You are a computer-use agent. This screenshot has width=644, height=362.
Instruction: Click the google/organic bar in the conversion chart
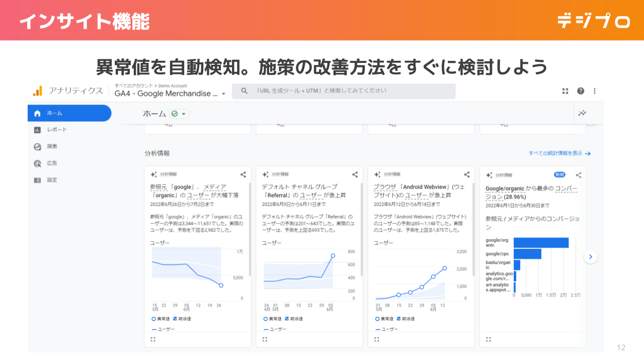(541, 243)
